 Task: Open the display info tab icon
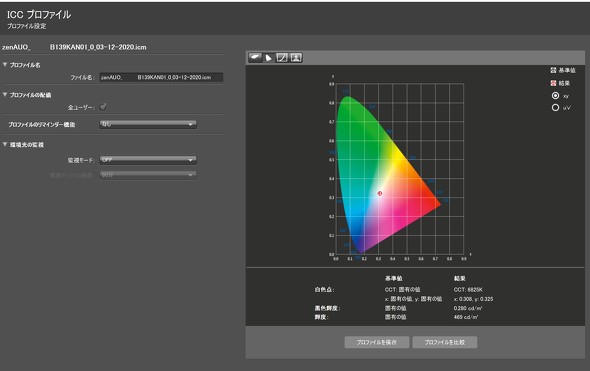coord(296,58)
